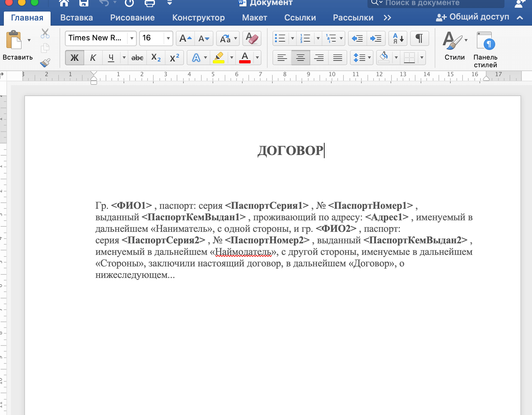Align text left
The width and height of the screenshot is (532, 415).
[282, 58]
